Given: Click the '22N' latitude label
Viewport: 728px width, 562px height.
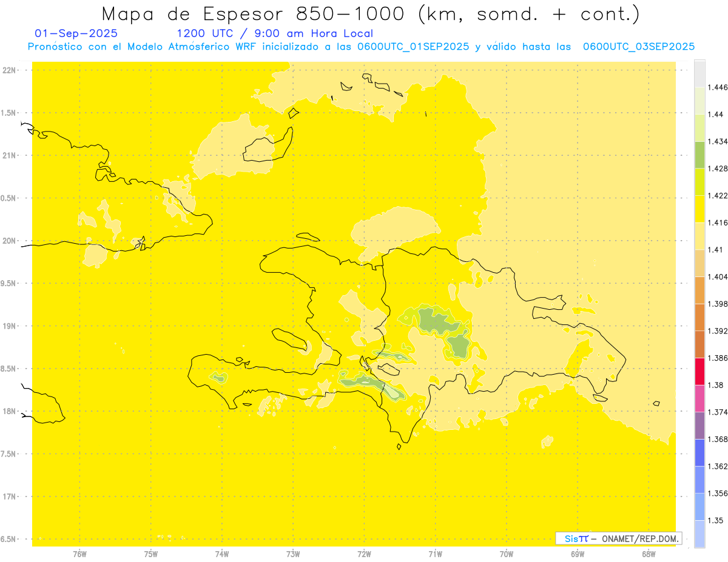Looking at the screenshot, I should click(x=10, y=70).
